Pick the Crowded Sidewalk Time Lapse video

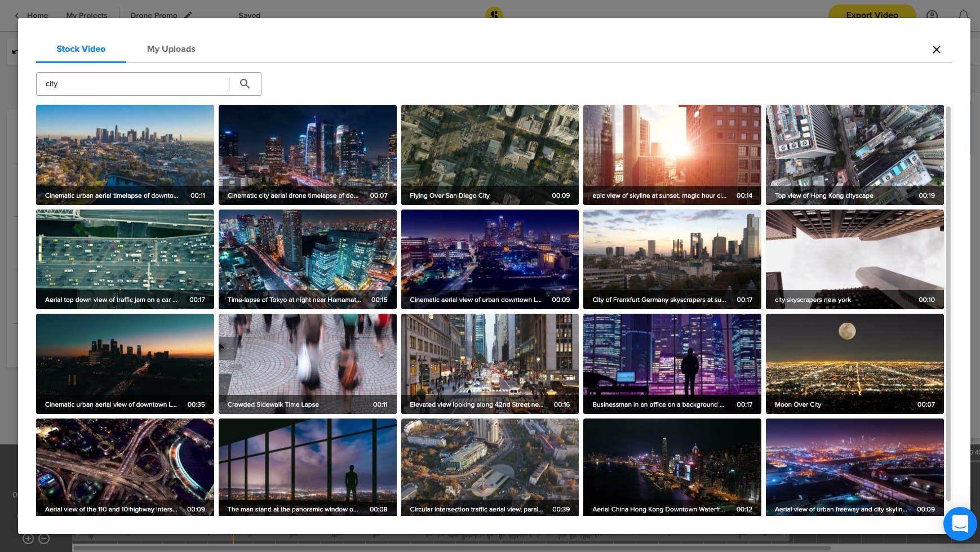tap(307, 363)
